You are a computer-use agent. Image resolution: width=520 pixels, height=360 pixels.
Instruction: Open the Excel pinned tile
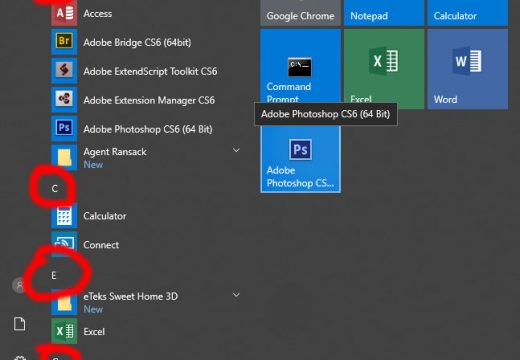click(x=384, y=69)
